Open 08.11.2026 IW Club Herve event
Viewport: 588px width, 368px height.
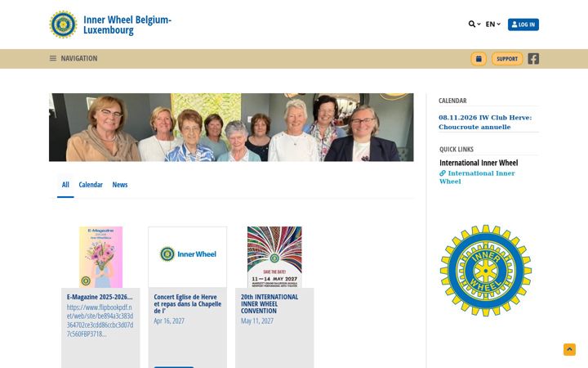tap(485, 122)
